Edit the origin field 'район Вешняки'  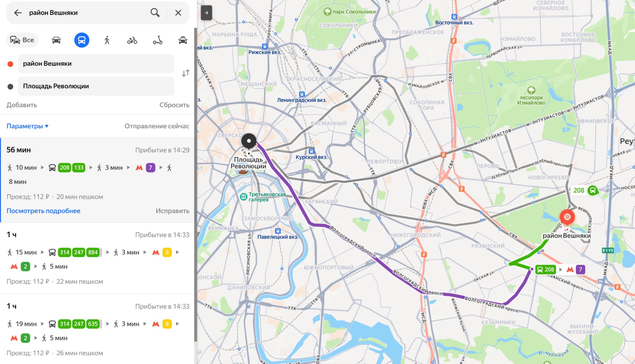pos(96,63)
